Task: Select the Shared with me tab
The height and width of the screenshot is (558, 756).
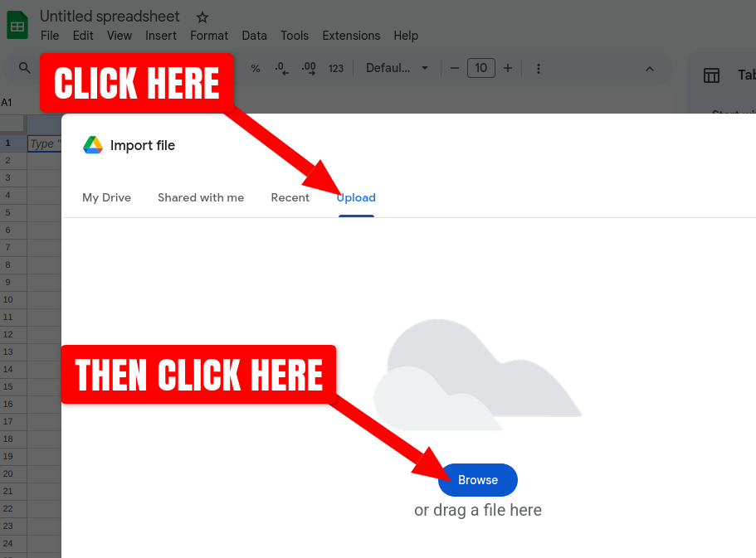Action: [x=200, y=197]
